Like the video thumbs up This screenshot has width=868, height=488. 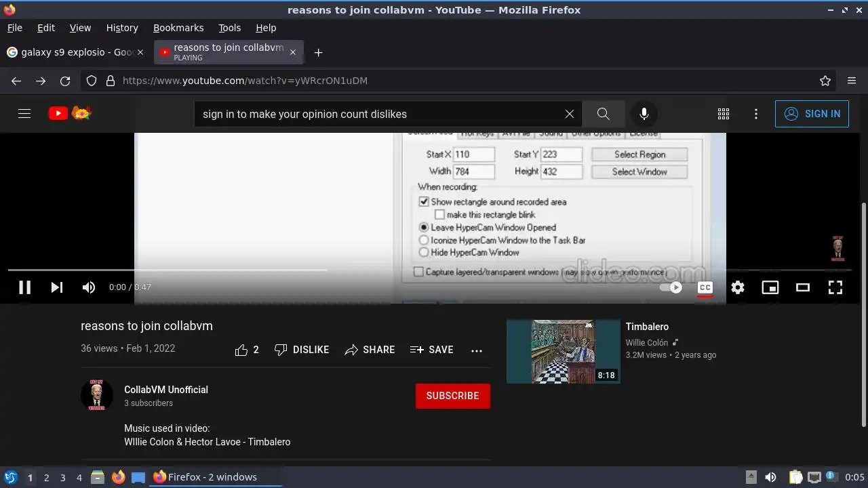click(x=247, y=350)
